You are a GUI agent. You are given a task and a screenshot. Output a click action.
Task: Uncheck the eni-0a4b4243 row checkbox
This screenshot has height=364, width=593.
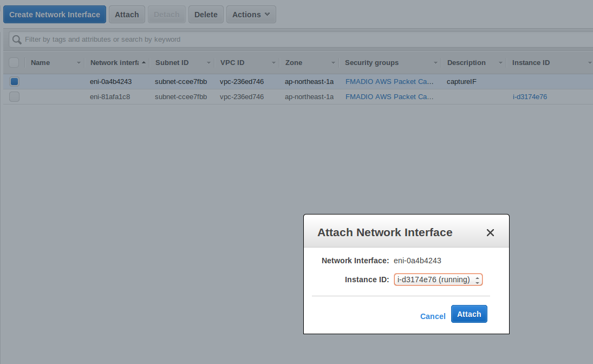[14, 81]
